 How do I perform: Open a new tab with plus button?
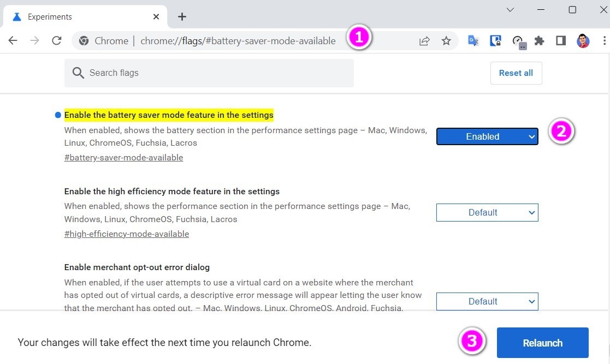click(182, 17)
